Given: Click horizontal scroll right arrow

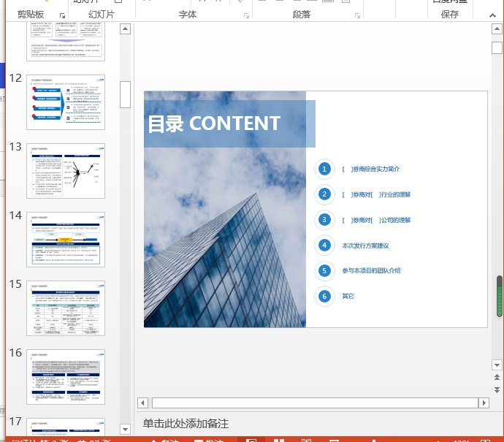Looking at the screenshot, I should pos(484,403).
